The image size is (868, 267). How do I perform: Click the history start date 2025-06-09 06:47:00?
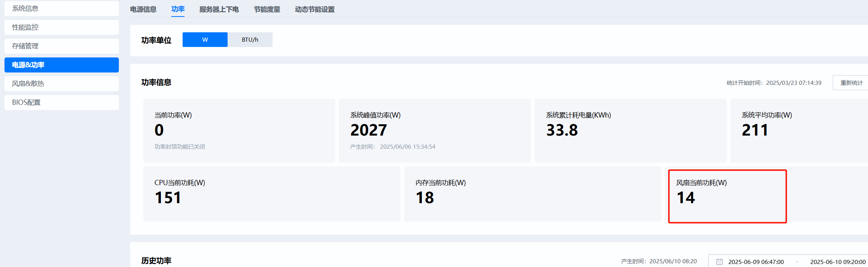(756, 262)
